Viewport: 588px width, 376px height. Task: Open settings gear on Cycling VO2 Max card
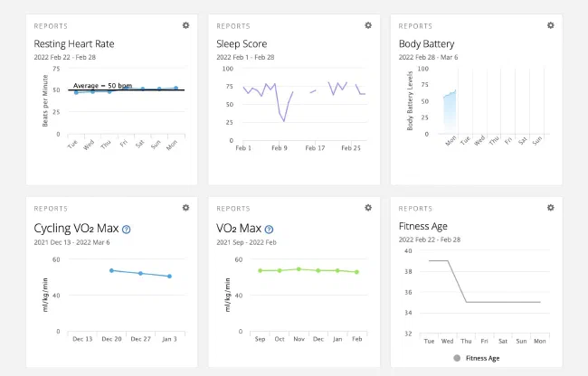(185, 208)
